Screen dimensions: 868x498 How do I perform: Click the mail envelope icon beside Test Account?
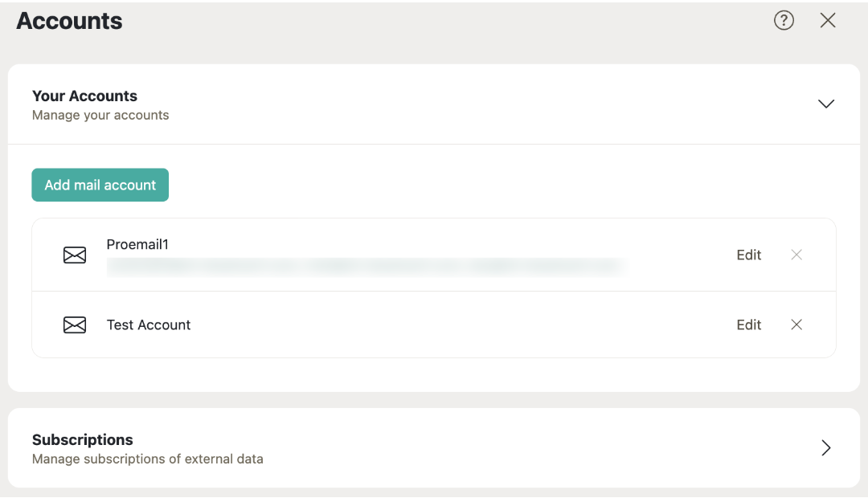(75, 325)
